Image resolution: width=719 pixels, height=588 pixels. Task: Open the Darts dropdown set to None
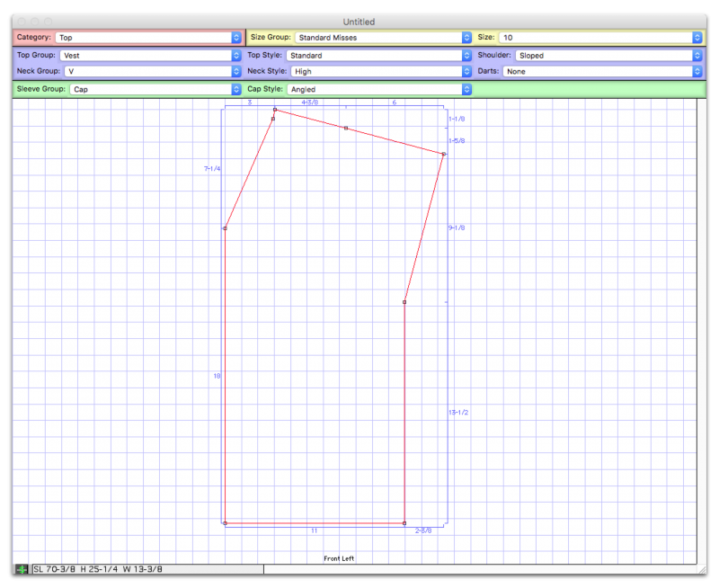[601, 70]
